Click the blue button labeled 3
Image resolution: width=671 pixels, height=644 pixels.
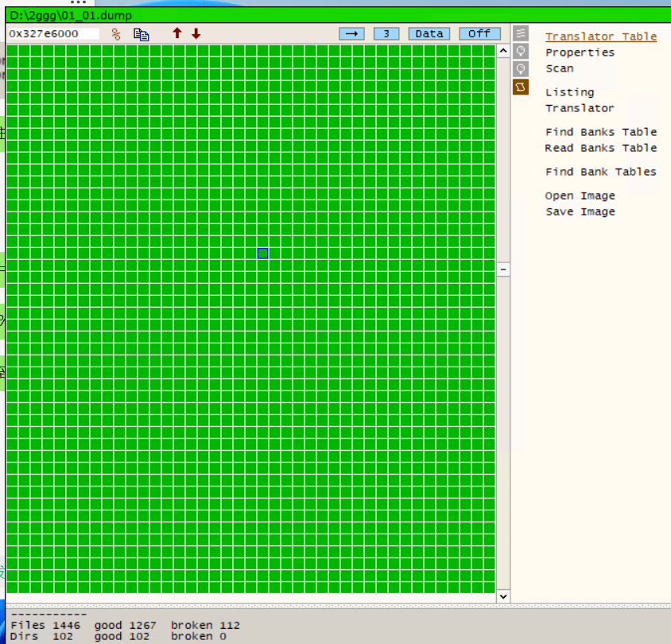click(386, 34)
